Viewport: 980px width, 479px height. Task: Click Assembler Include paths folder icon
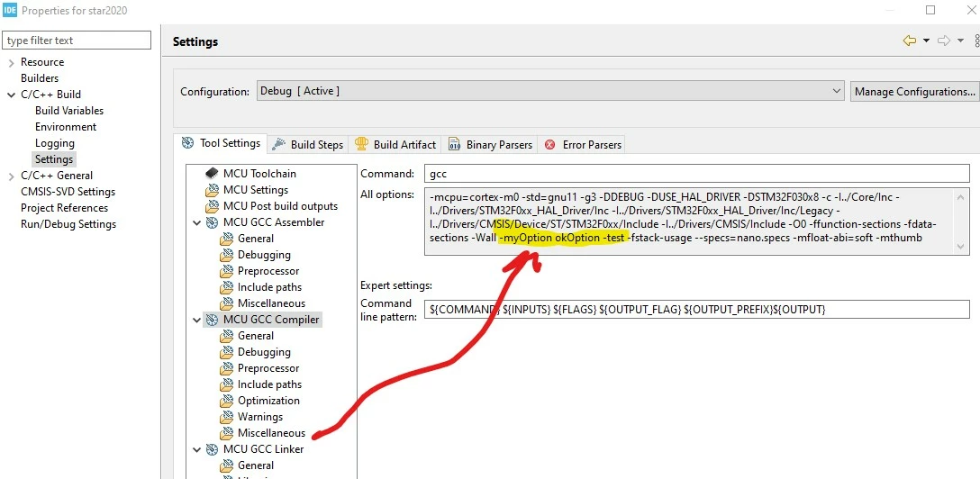click(227, 287)
